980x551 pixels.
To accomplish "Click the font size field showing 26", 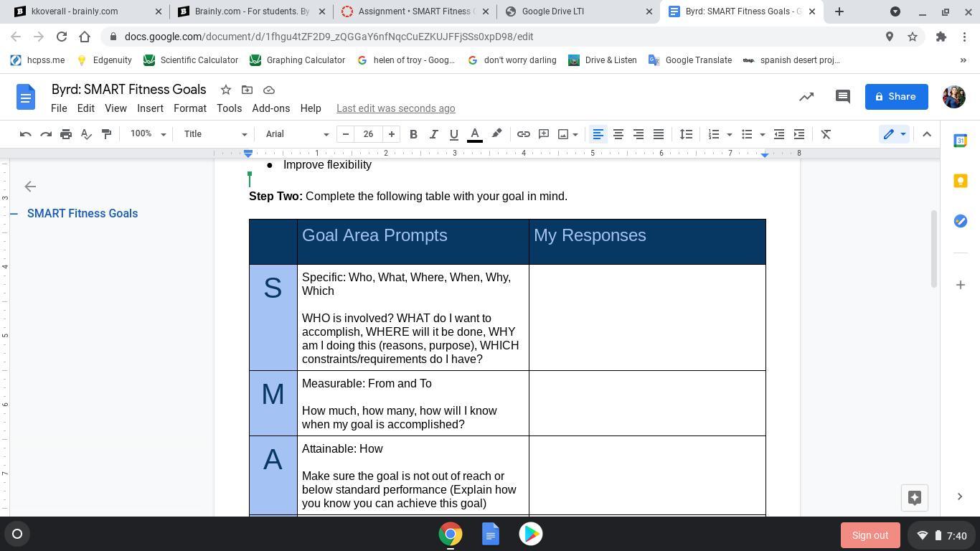I will click(369, 134).
